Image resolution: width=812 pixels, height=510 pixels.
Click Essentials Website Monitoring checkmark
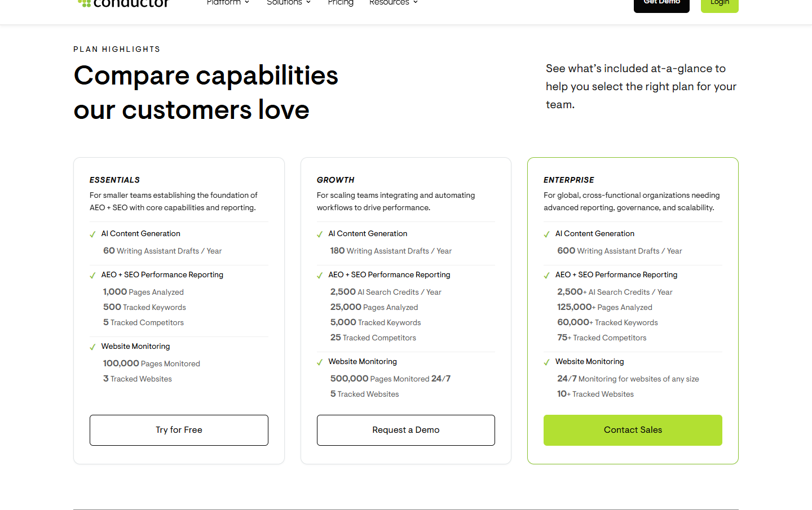(92, 347)
